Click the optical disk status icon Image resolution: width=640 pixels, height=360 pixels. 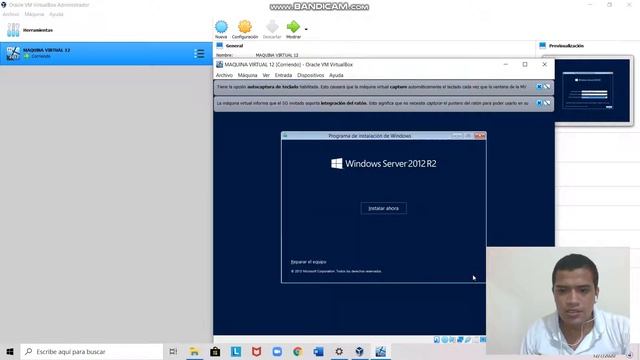444,340
